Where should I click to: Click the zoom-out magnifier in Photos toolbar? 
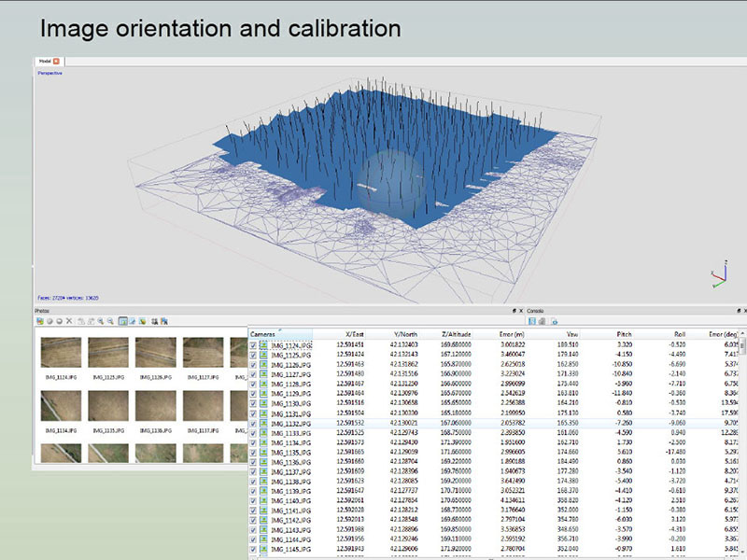[110, 321]
